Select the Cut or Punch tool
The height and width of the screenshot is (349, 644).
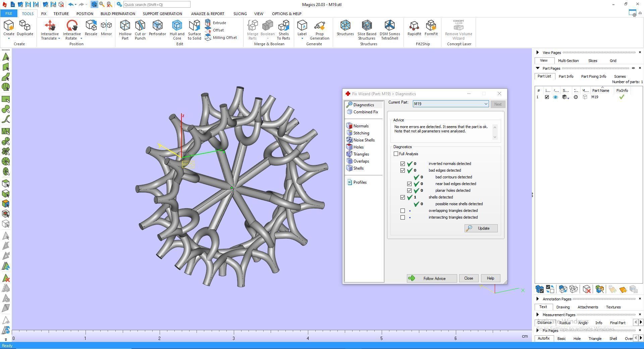140,30
